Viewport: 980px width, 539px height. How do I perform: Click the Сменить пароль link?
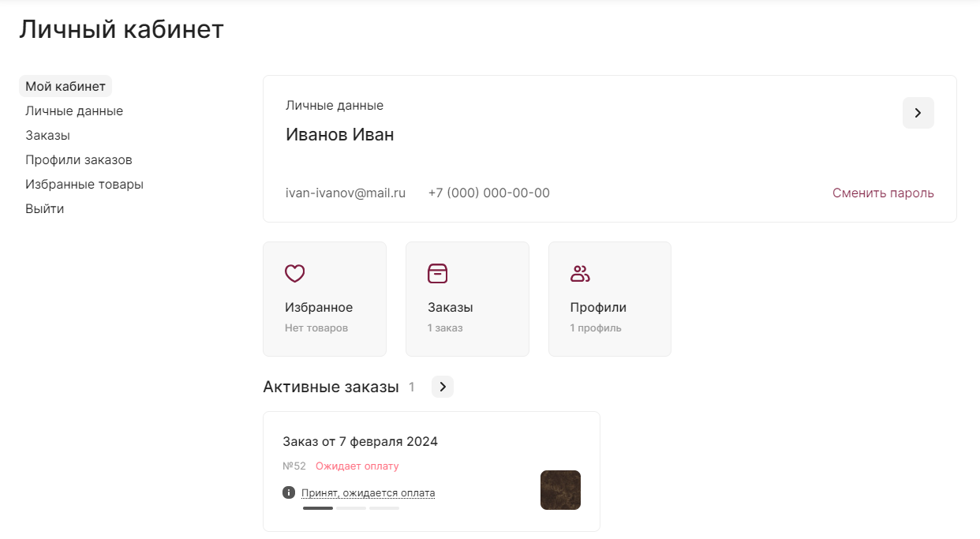[883, 193]
